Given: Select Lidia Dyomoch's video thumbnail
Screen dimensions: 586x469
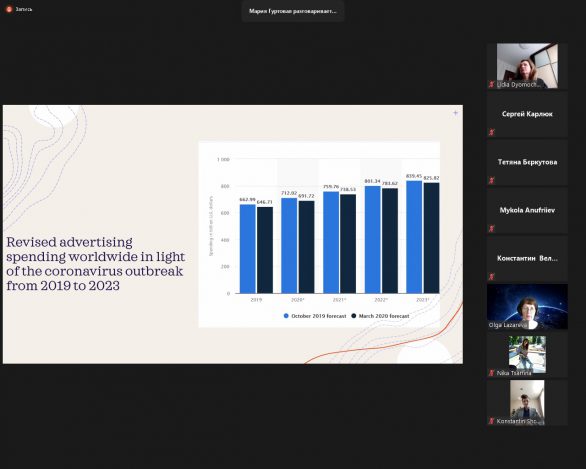Looking at the screenshot, I should [527, 66].
